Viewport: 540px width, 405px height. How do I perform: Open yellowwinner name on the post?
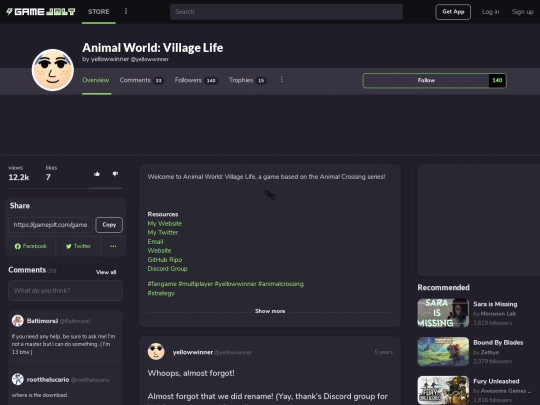193,352
